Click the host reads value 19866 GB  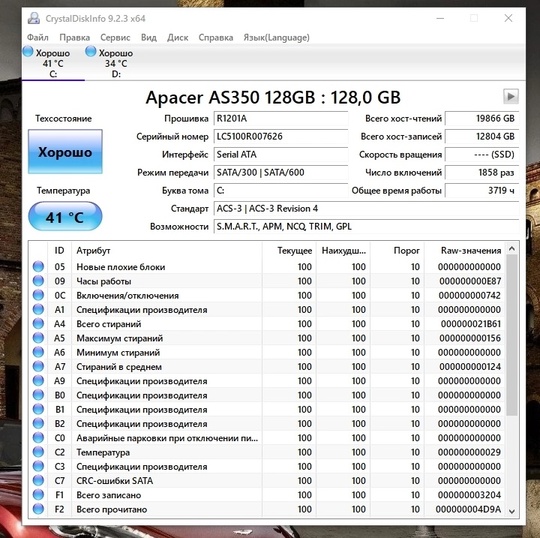482,118
